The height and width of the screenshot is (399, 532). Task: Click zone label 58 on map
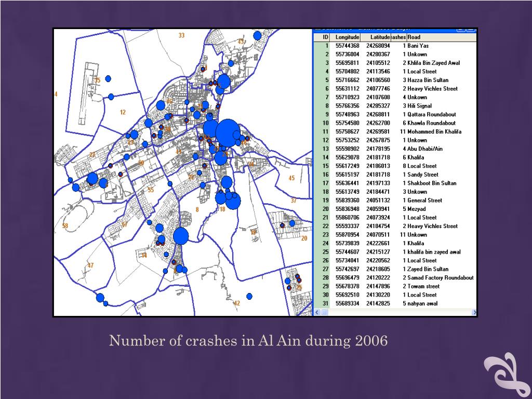(x=65, y=225)
